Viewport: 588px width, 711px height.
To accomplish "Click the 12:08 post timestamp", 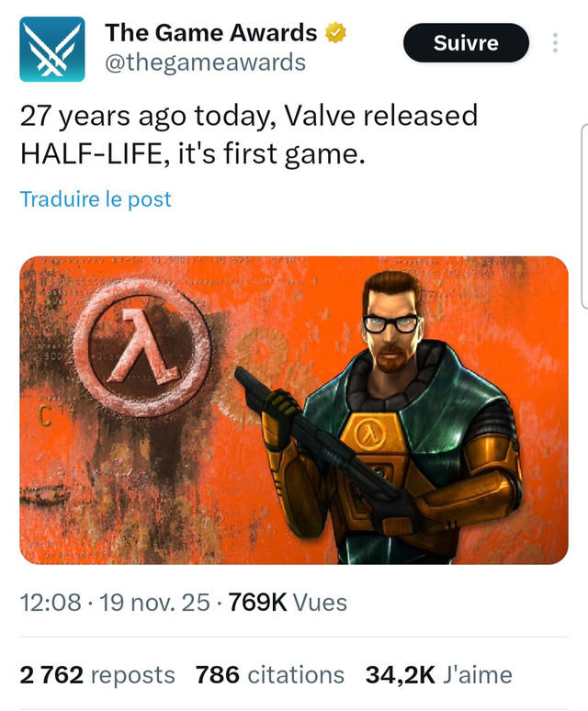I will pyautogui.click(x=49, y=602).
